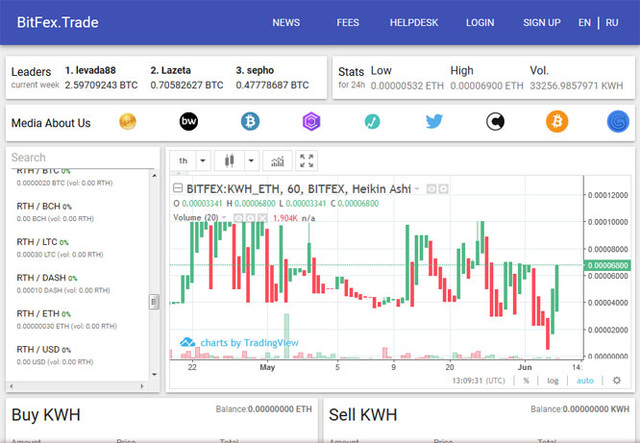Open the purple hexagon media icon
Image resolution: width=640 pixels, height=443 pixels.
pos(311,121)
